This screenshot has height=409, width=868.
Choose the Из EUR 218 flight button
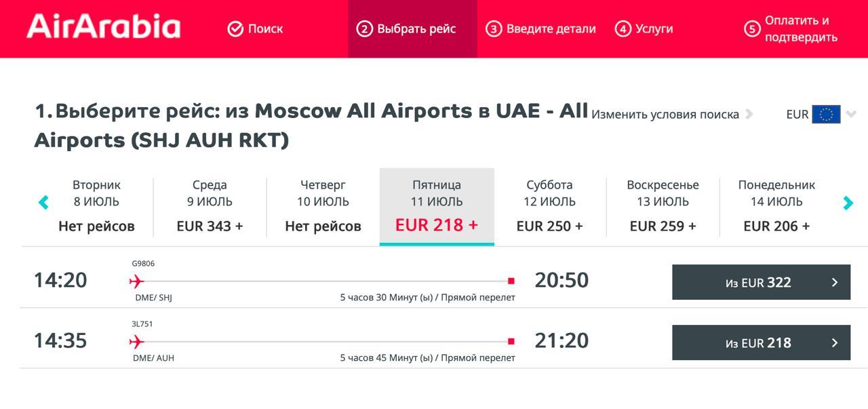click(x=760, y=343)
